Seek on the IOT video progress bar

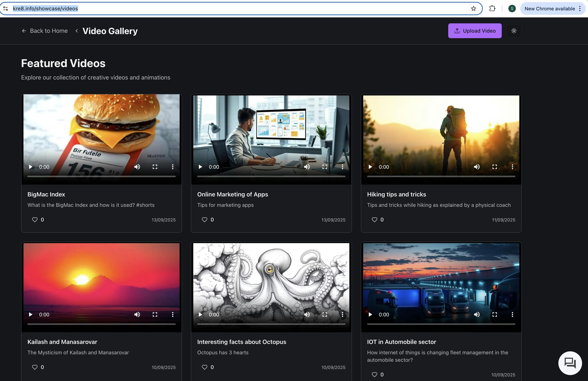441,324
